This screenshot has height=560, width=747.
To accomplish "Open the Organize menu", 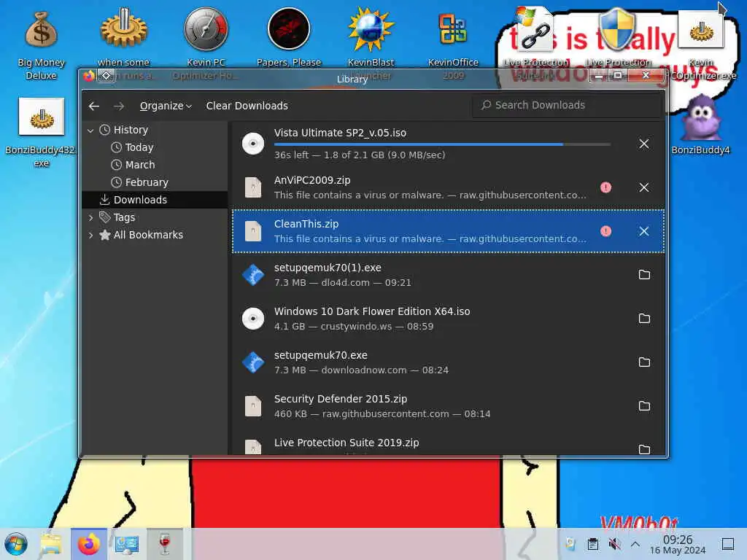I will click(166, 106).
